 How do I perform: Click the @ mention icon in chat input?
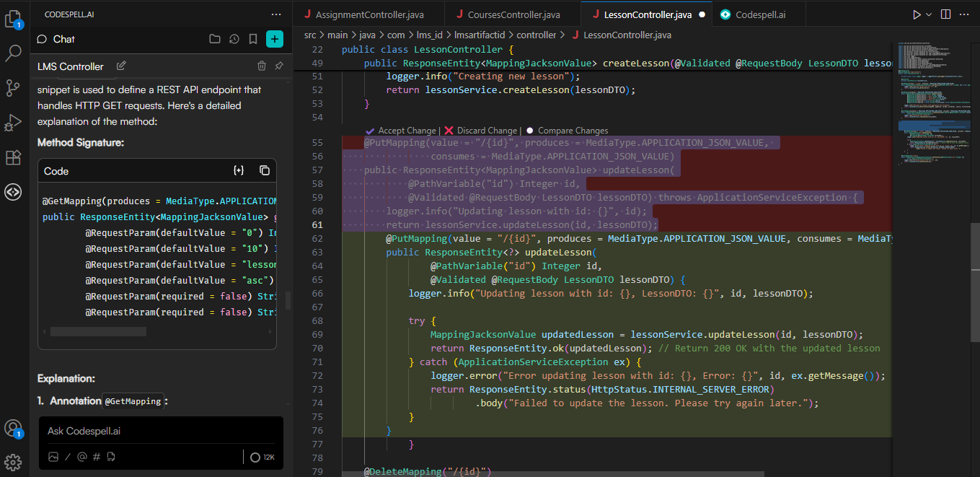click(x=81, y=457)
